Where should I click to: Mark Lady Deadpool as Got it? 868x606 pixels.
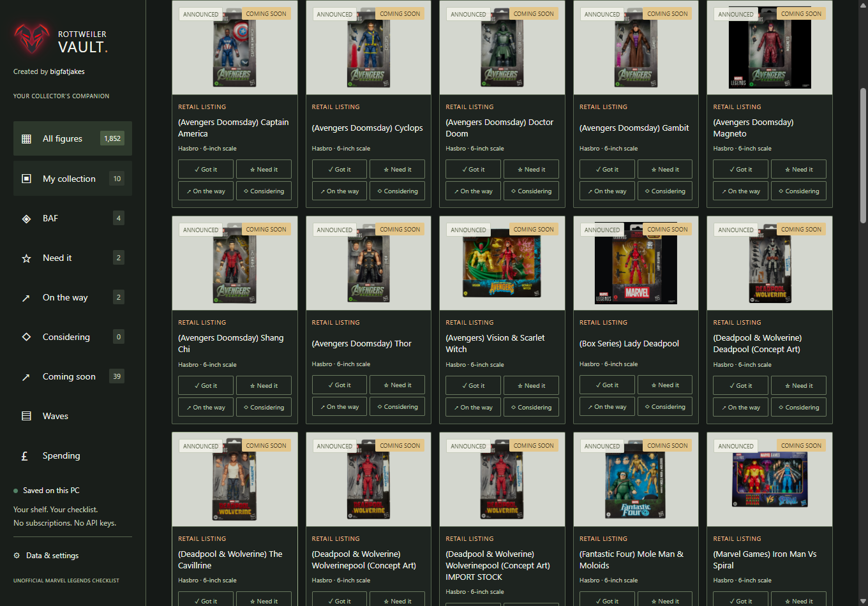click(607, 385)
